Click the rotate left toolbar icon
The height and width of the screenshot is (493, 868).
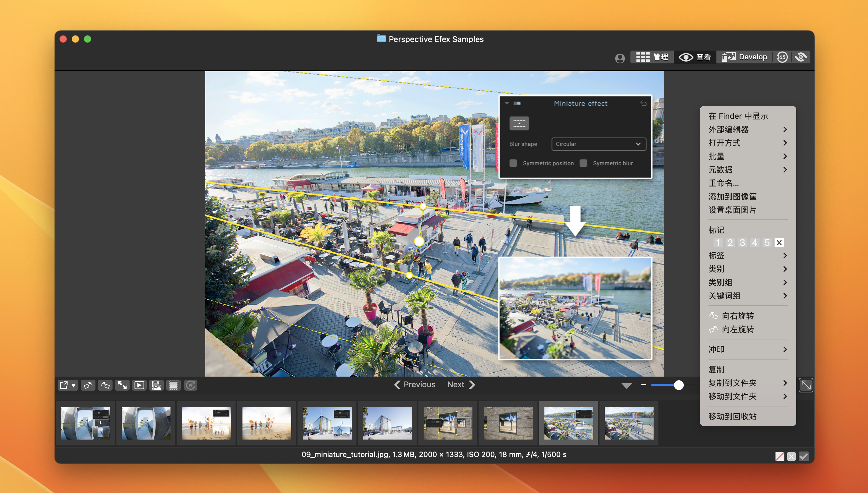[88, 385]
